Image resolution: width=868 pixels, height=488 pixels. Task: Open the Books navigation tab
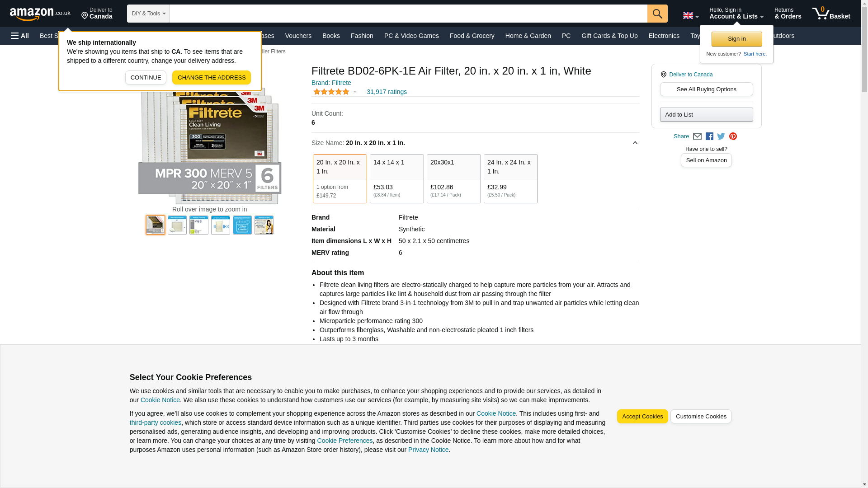pos(331,36)
